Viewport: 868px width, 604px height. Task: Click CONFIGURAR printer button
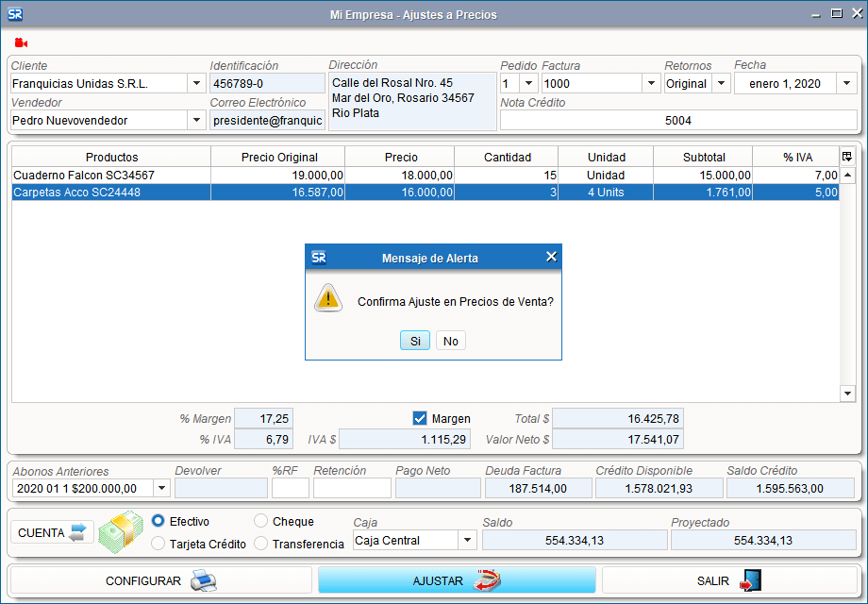[x=160, y=580]
